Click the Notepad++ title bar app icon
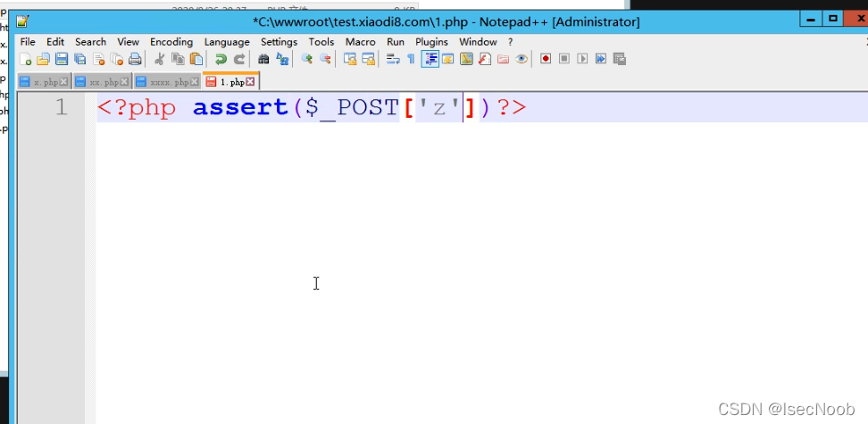The height and width of the screenshot is (424, 868). click(x=21, y=22)
